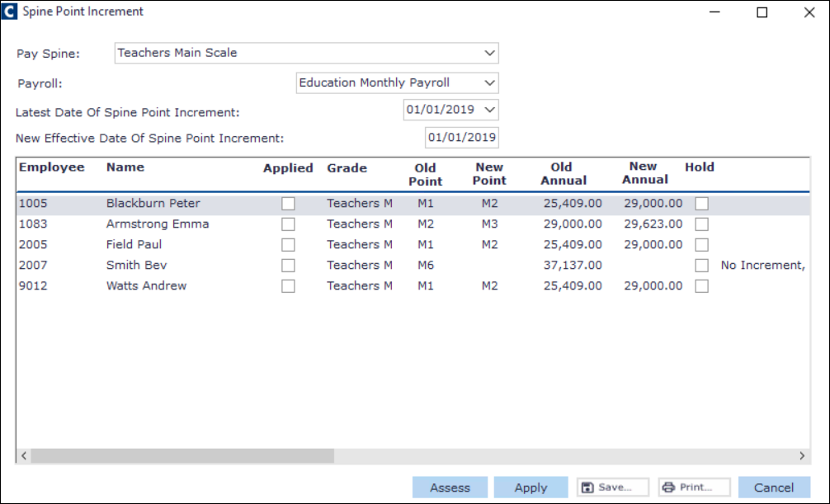Click the M6 old point cell
This screenshot has width=830, height=504.
point(426,266)
